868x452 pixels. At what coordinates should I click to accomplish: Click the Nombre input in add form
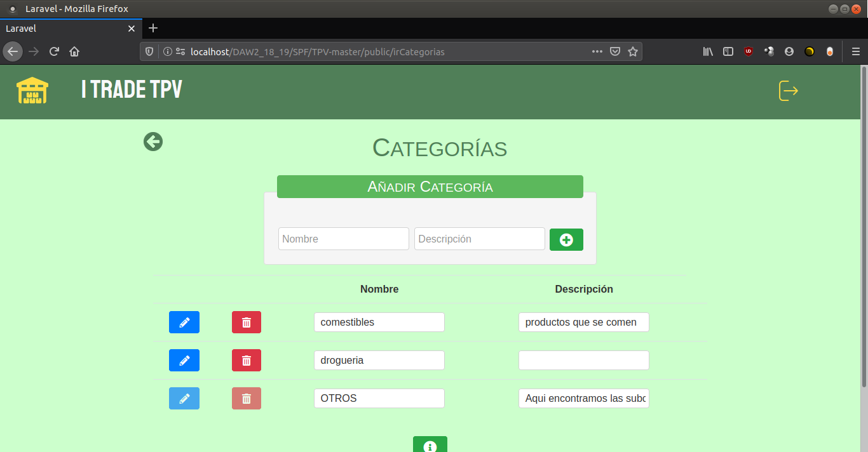[343, 239]
